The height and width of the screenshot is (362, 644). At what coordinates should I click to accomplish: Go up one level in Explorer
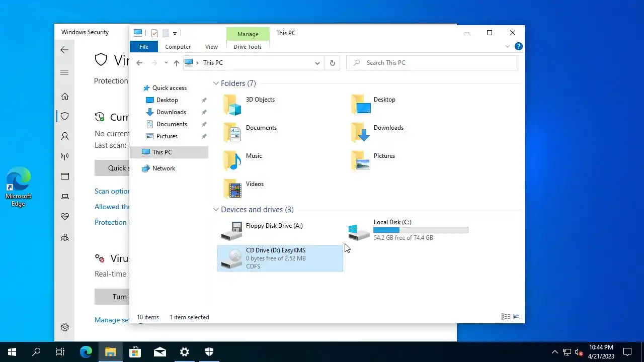coord(176,63)
